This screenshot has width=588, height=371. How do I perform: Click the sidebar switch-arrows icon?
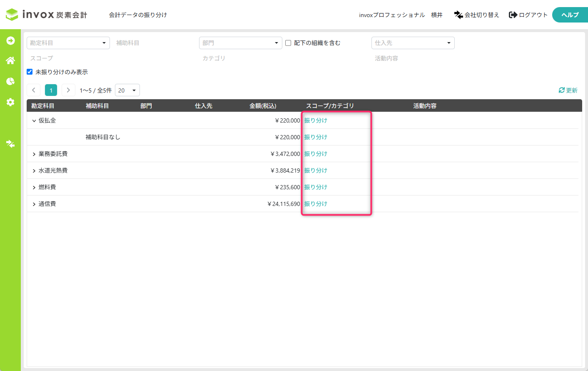click(x=10, y=144)
